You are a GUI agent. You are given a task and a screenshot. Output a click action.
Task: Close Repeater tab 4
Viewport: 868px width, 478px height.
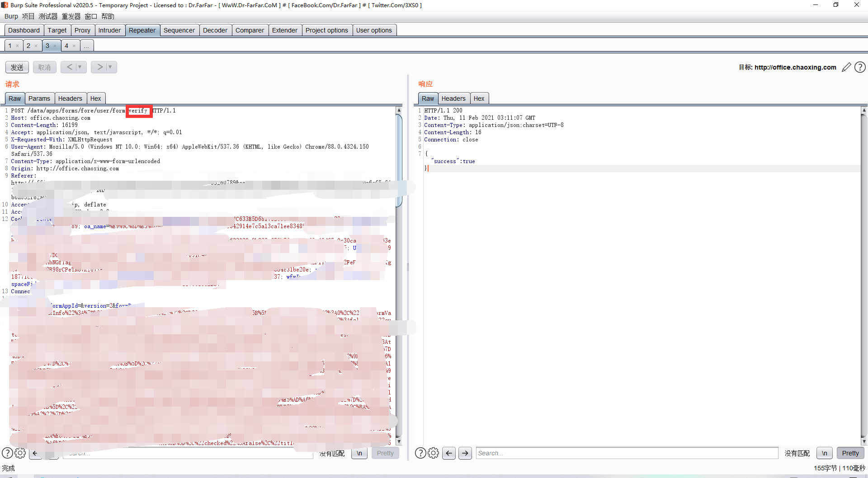[74, 46]
